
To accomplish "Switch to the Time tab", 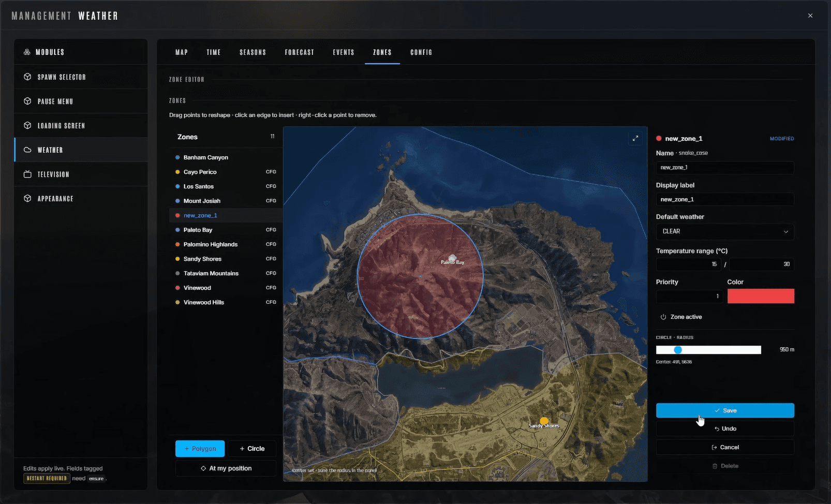I will pos(214,52).
